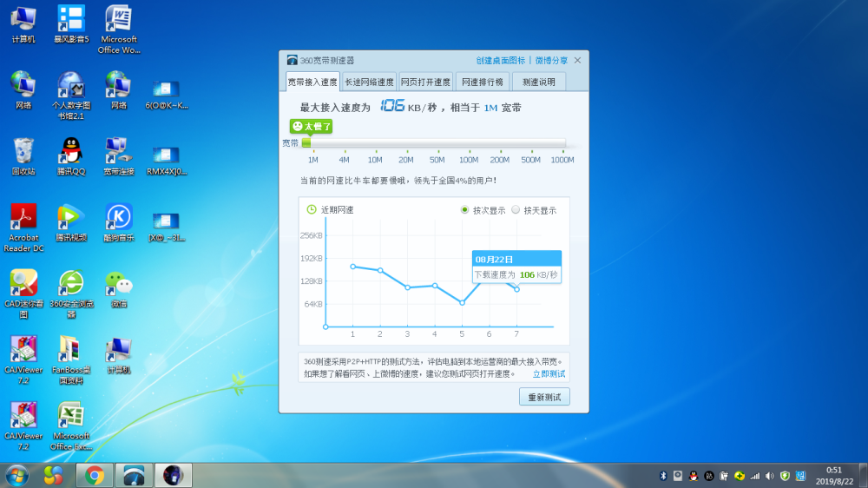Image resolution: width=868 pixels, height=488 pixels.
Task: Click 创建桌面图标 link in title bar
Action: click(x=501, y=61)
